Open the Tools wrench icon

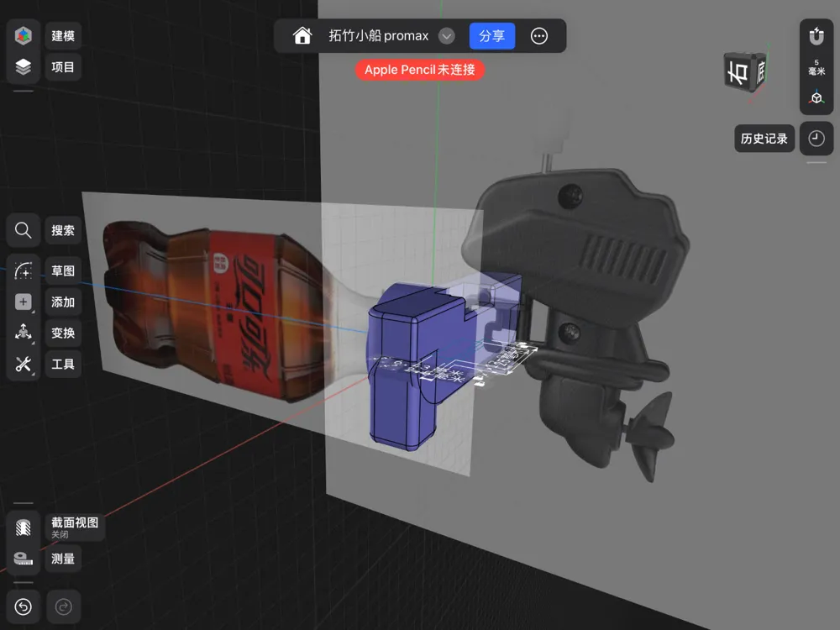point(24,364)
